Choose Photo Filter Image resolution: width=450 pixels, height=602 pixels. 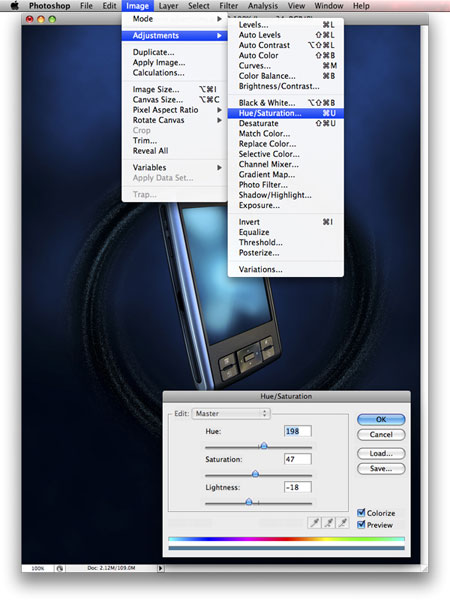286,185
